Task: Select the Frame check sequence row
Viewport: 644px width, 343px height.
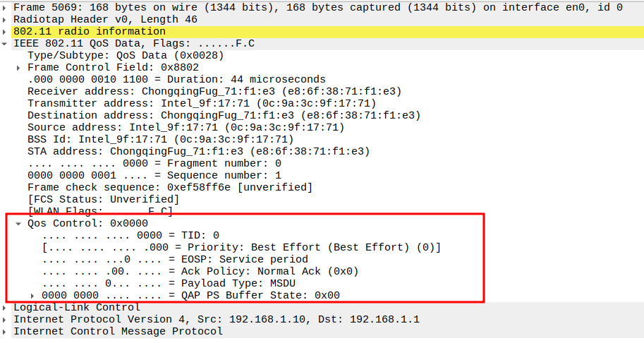Action: pyautogui.click(x=169, y=188)
